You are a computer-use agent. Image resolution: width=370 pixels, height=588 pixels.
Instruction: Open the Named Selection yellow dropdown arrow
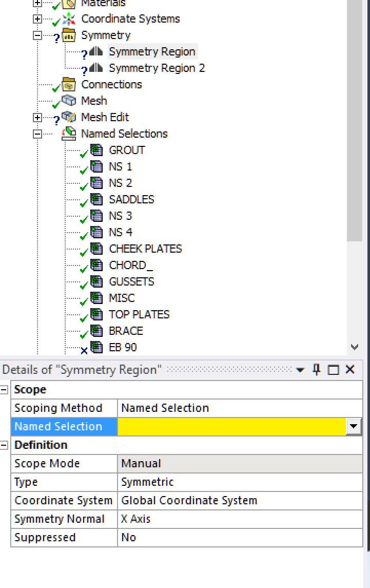tap(353, 426)
